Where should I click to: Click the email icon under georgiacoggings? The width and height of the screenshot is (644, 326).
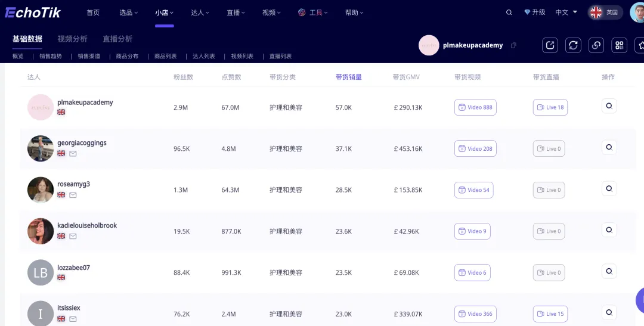[x=73, y=154]
